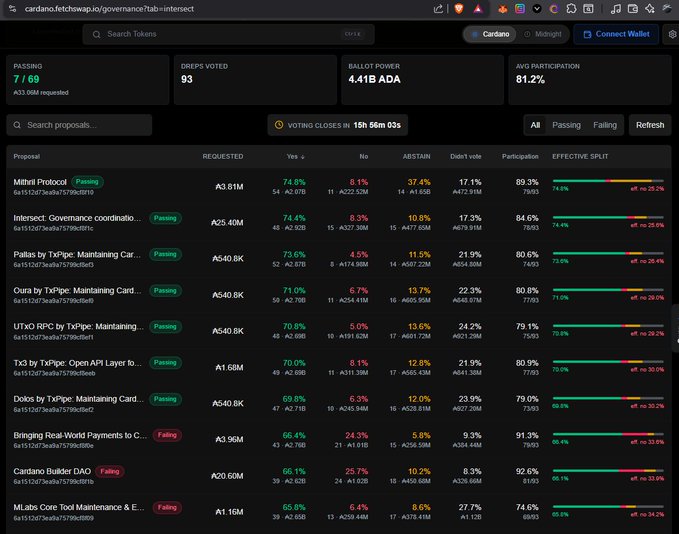This screenshot has height=534, width=679.
Task: Click the PASSING 7 / 69 stat card
Action: click(87, 79)
